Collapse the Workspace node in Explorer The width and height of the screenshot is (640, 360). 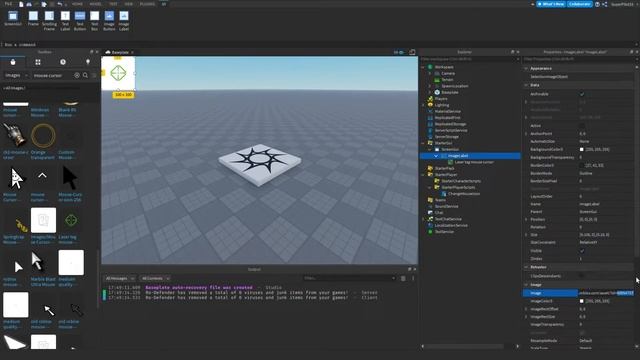pos(423,67)
